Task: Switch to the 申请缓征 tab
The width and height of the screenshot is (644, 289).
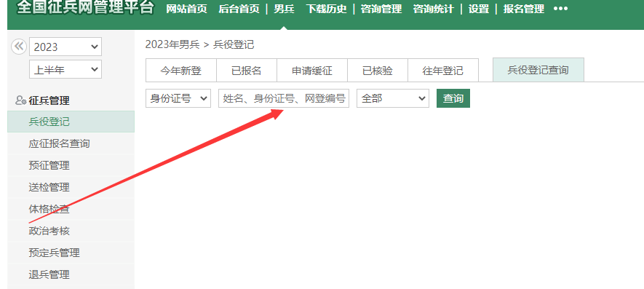Action: point(312,71)
